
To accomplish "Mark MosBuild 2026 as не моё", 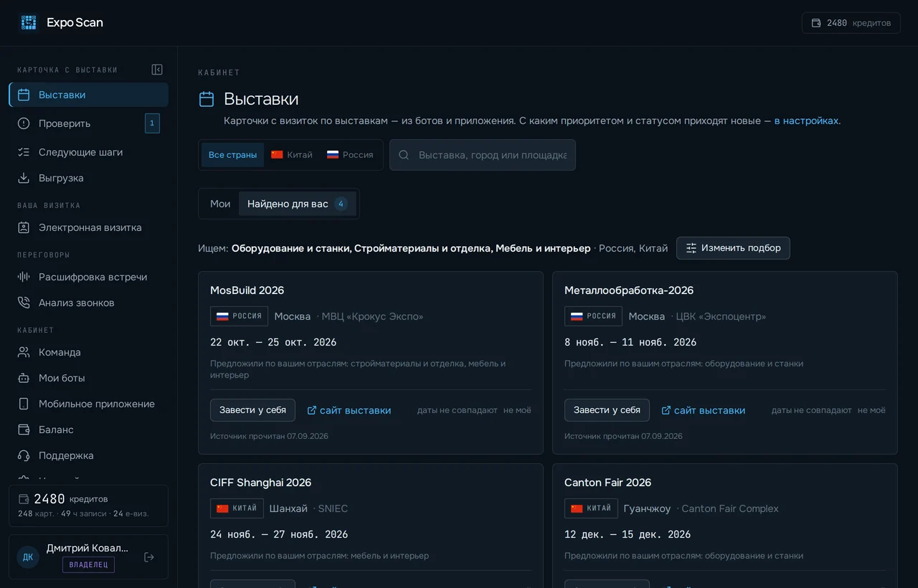I will [x=517, y=410].
